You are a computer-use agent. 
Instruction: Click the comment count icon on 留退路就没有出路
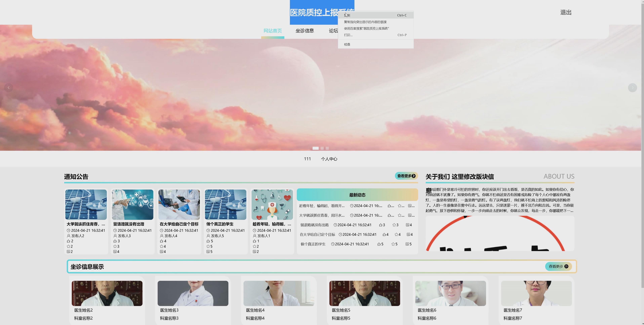pos(408,225)
